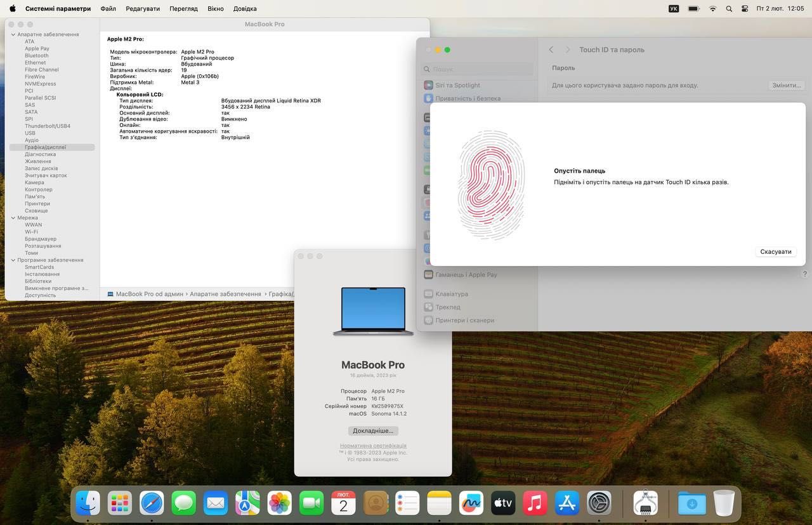
Task: Select Bluetooth in the hardware list
Action: (37, 55)
